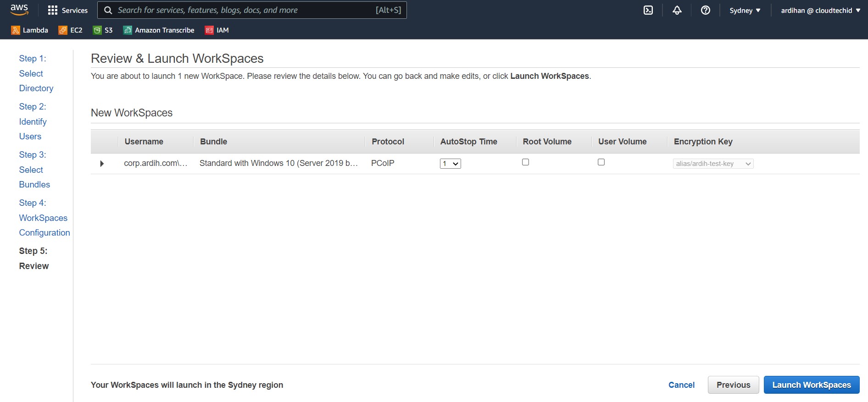Open IAM favorite shortcut
Viewport: 868px width, 402px height.
point(217,30)
